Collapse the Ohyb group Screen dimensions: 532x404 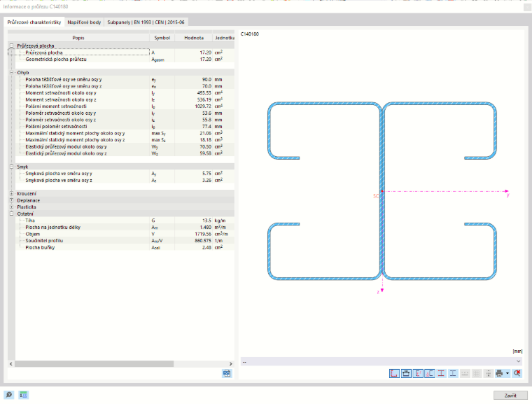tap(11, 72)
